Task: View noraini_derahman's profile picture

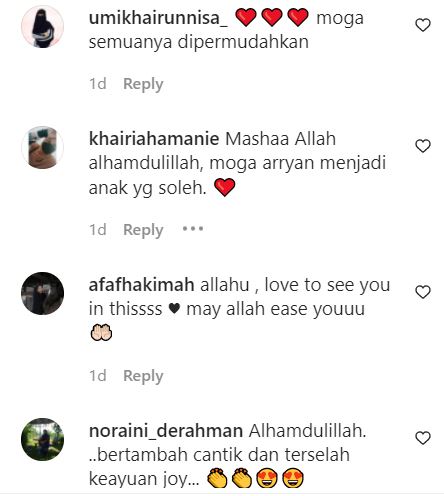Action: pyautogui.click(x=42, y=439)
